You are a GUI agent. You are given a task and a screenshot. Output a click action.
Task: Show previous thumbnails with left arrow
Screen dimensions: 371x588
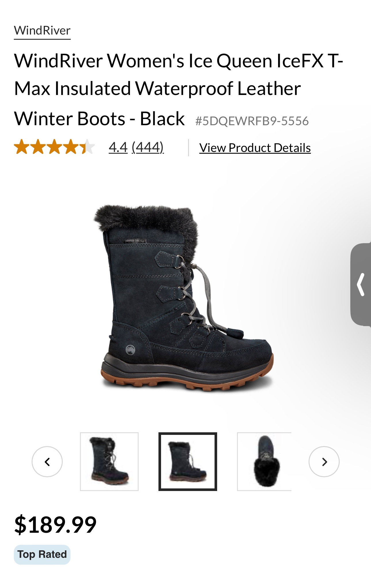[47, 462]
